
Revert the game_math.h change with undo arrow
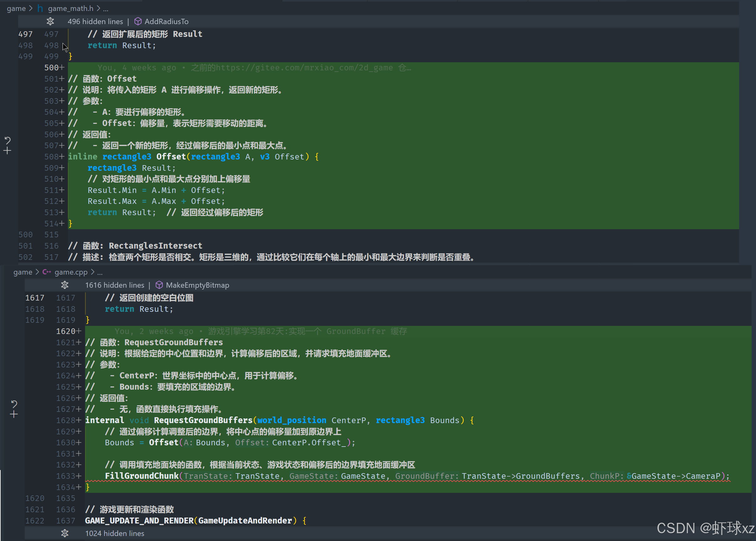pyautogui.click(x=7, y=140)
